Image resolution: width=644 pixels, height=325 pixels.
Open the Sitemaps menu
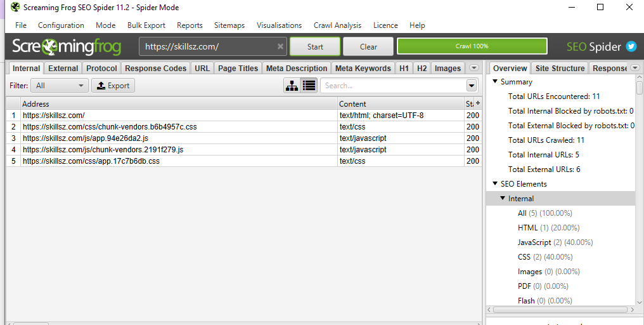tap(229, 25)
